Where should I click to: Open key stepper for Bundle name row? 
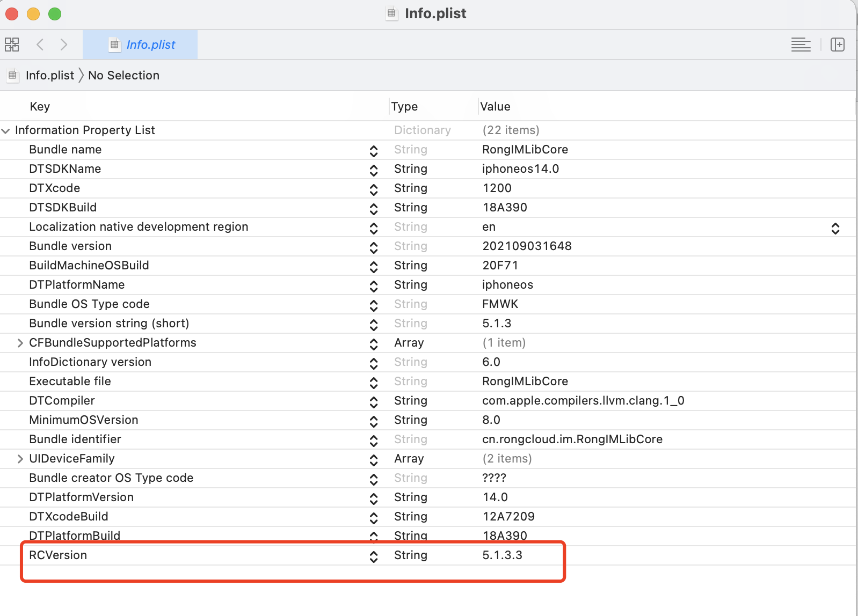point(374,151)
